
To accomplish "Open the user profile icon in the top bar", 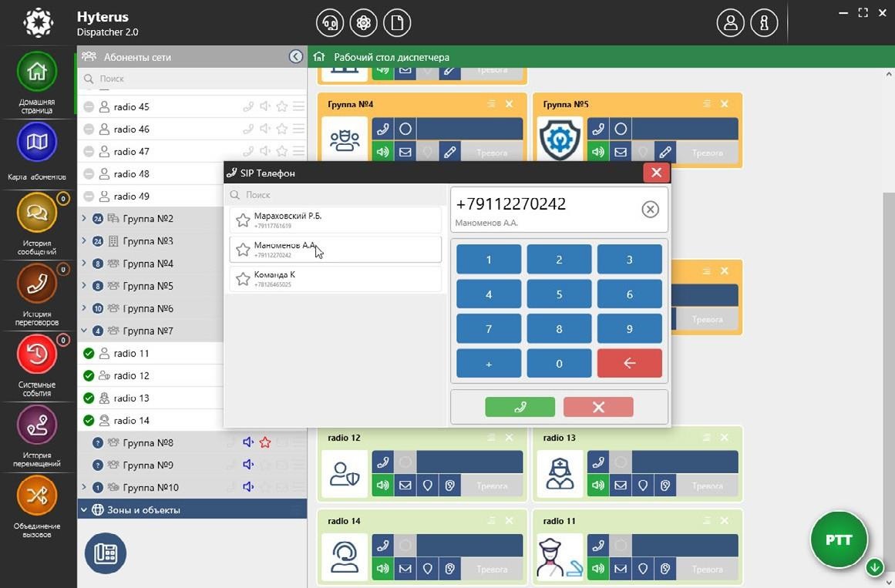I will pos(731,23).
